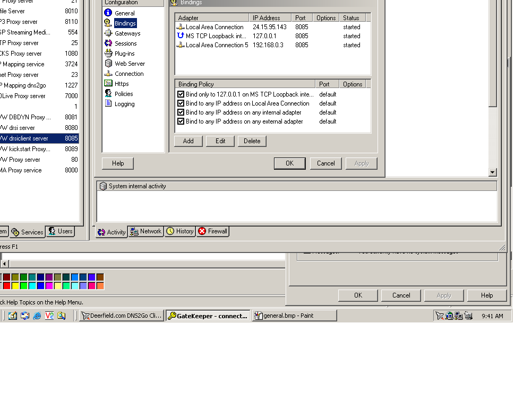Switch to the Users tab
Viewport: 532px width, 402px height.
coord(61,231)
